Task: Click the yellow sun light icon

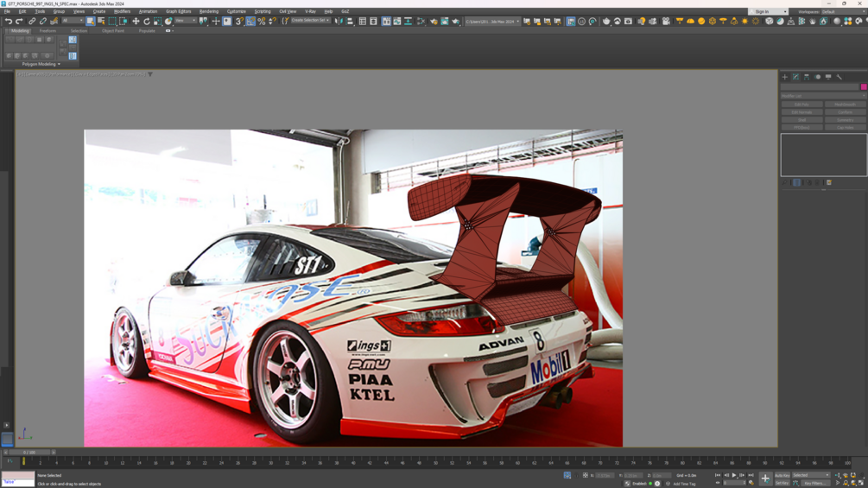Action: (745, 21)
